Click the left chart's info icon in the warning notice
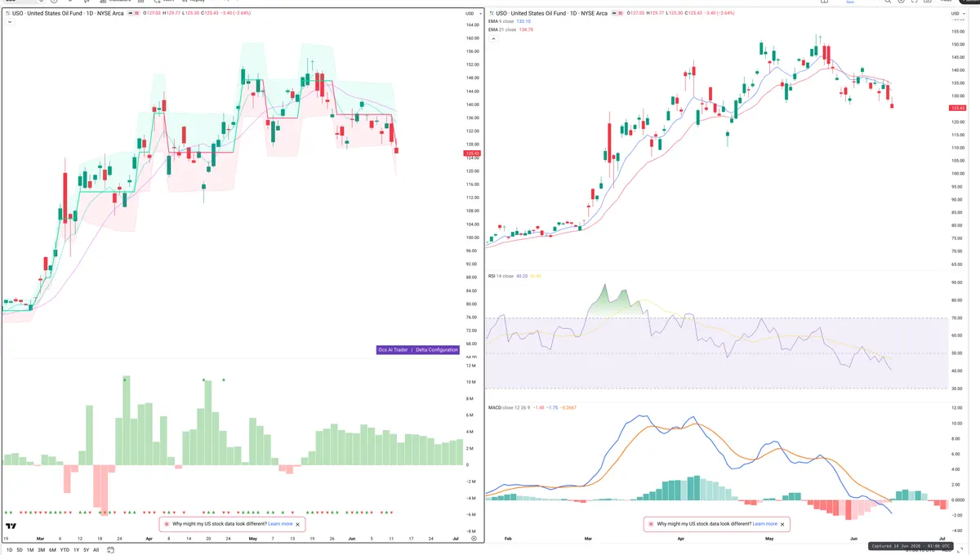Image resolution: width=980 pixels, height=555 pixels. tap(167, 524)
